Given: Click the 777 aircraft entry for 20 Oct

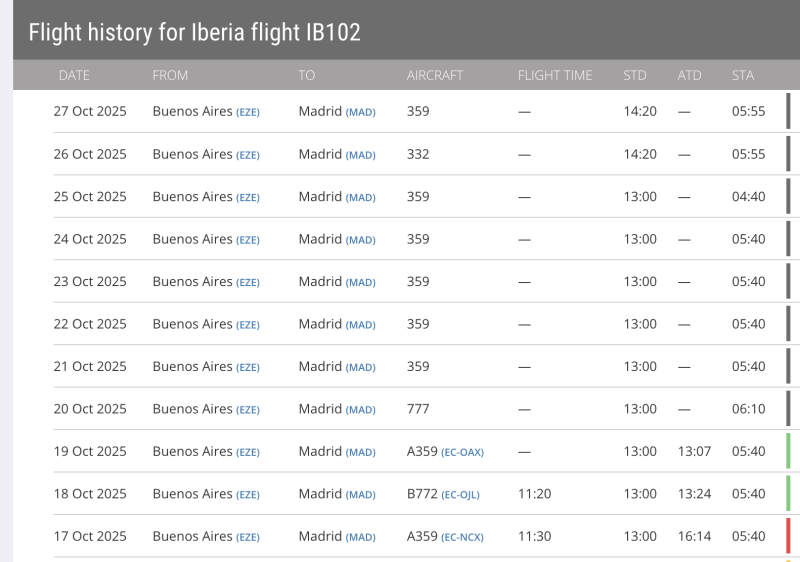Looking at the screenshot, I should pos(418,409).
